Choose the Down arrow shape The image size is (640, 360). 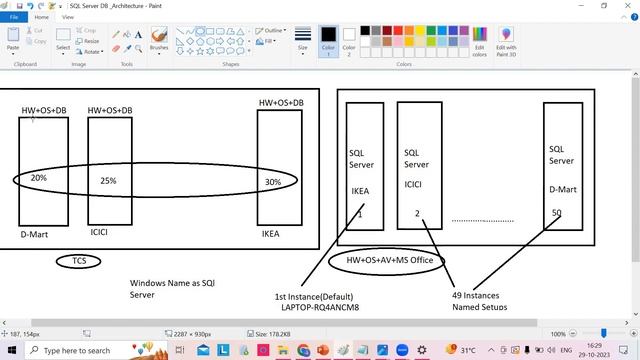tap(180, 51)
